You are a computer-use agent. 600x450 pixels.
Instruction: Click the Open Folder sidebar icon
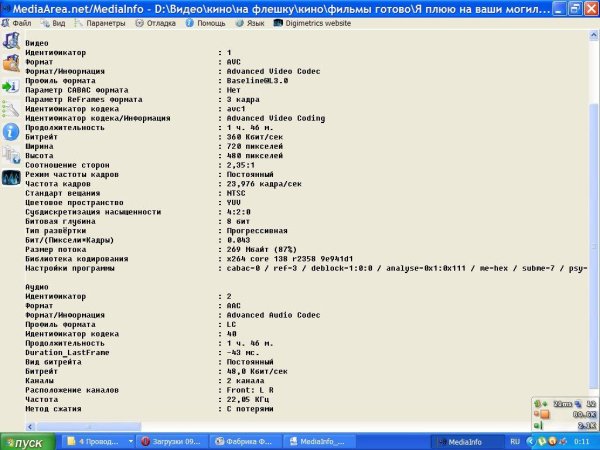11,63
